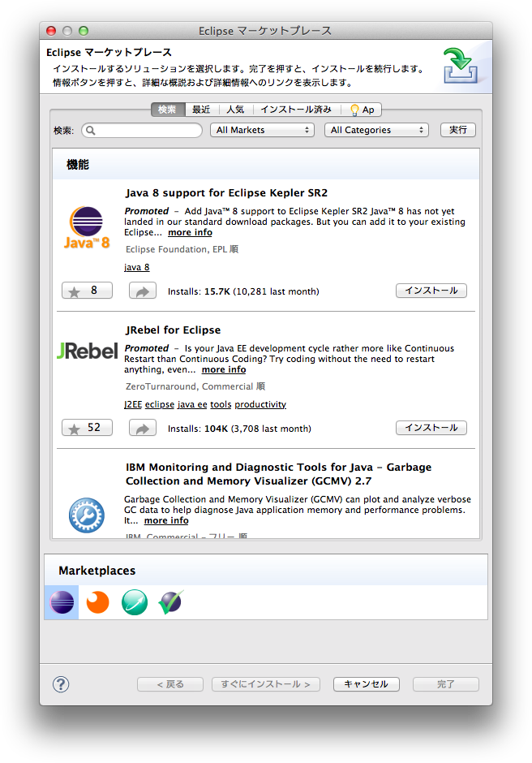
Task: Click the IBM GCMV wrench gear icon
Action: coord(87,515)
